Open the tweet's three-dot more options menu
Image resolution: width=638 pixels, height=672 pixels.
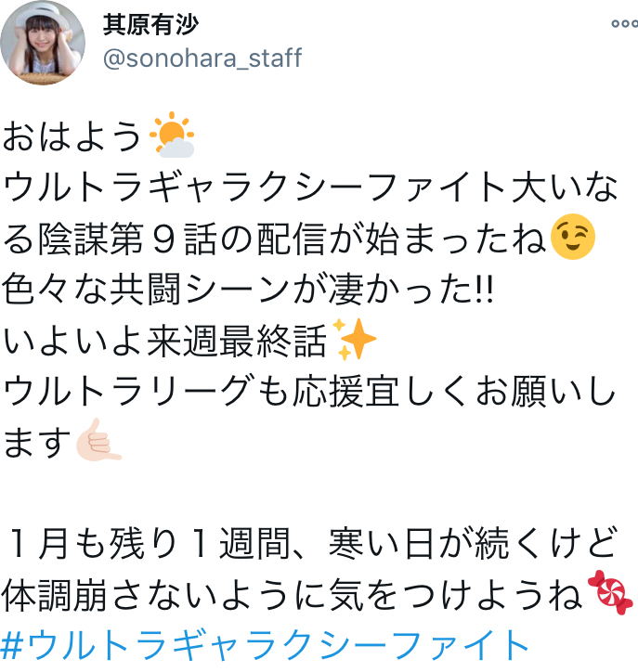(625, 23)
